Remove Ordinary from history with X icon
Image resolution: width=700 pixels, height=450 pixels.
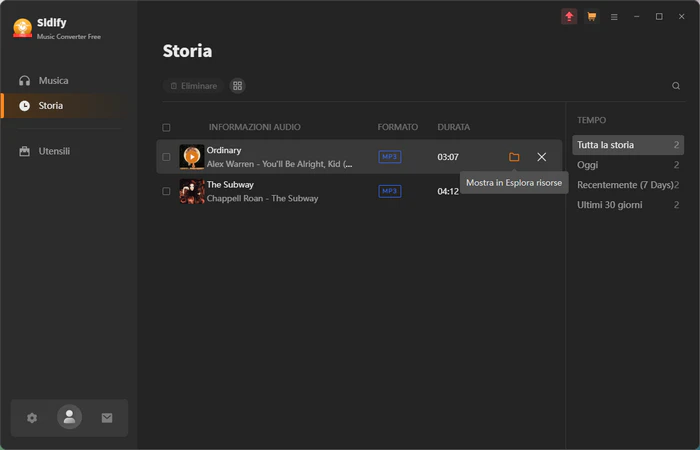click(x=542, y=157)
